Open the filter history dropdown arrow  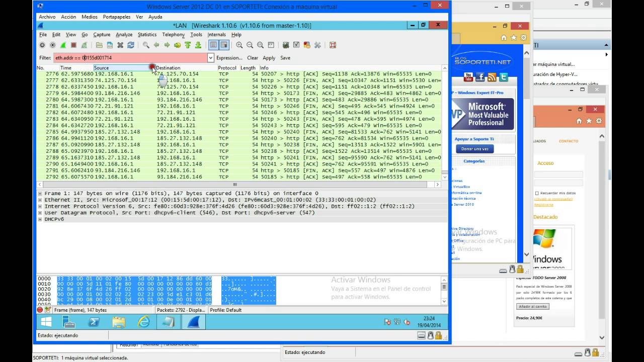pyautogui.click(x=211, y=58)
